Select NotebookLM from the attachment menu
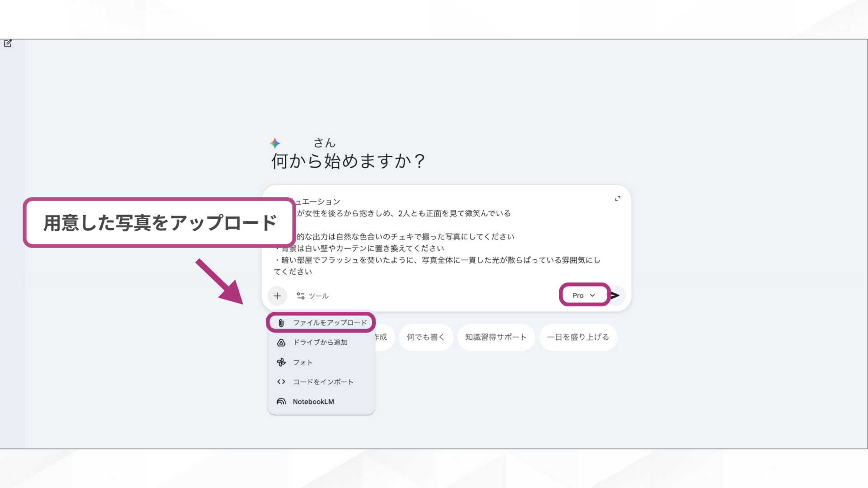Image resolution: width=868 pixels, height=488 pixels. pyautogui.click(x=313, y=401)
